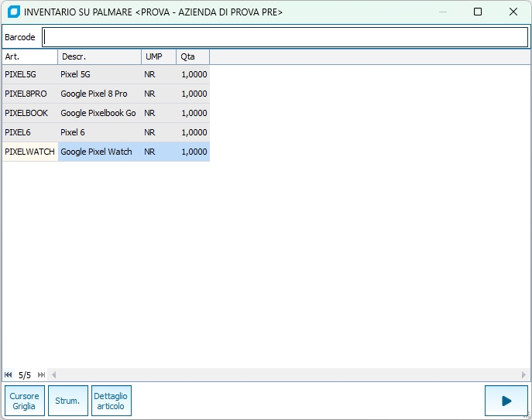Jump to last record navigation icon
Image resolution: width=532 pixels, height=420 pixels.
pyautogui.click(x=41, y=375)
